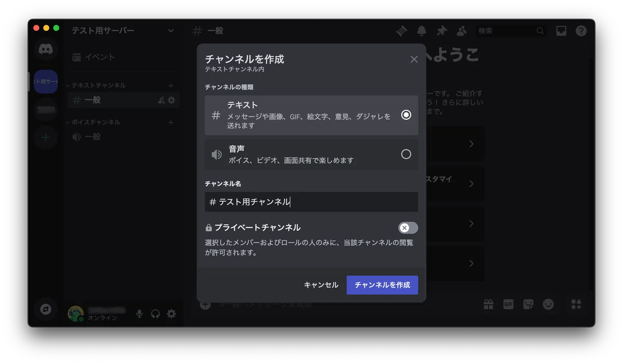Click the add a server plus icon

point(46,137)
